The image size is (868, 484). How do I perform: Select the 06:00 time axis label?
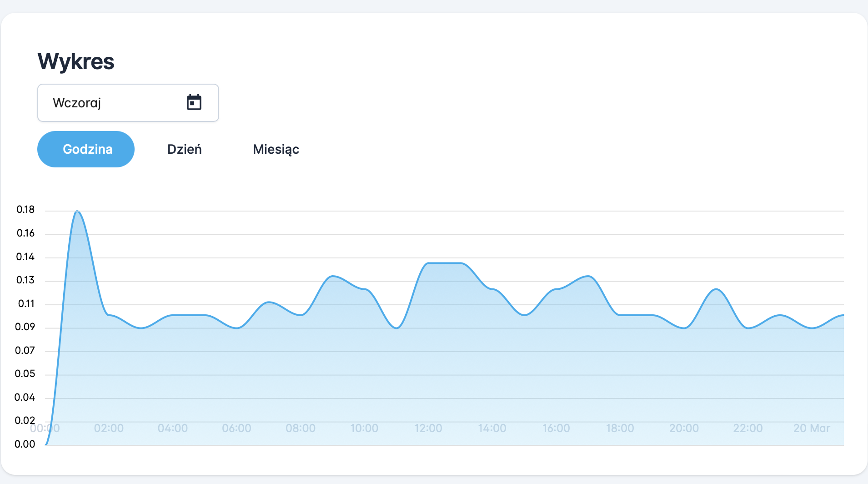point(236,428)
